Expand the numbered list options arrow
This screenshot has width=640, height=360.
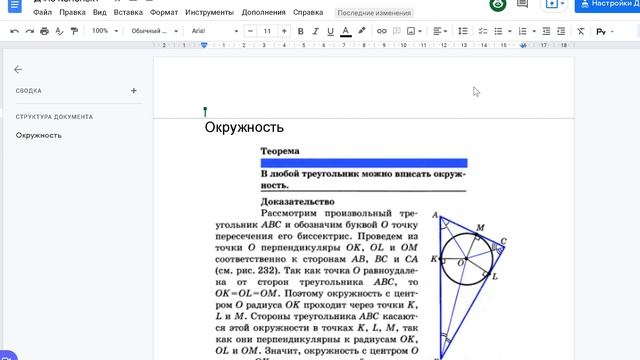click(x=533, y=31)
